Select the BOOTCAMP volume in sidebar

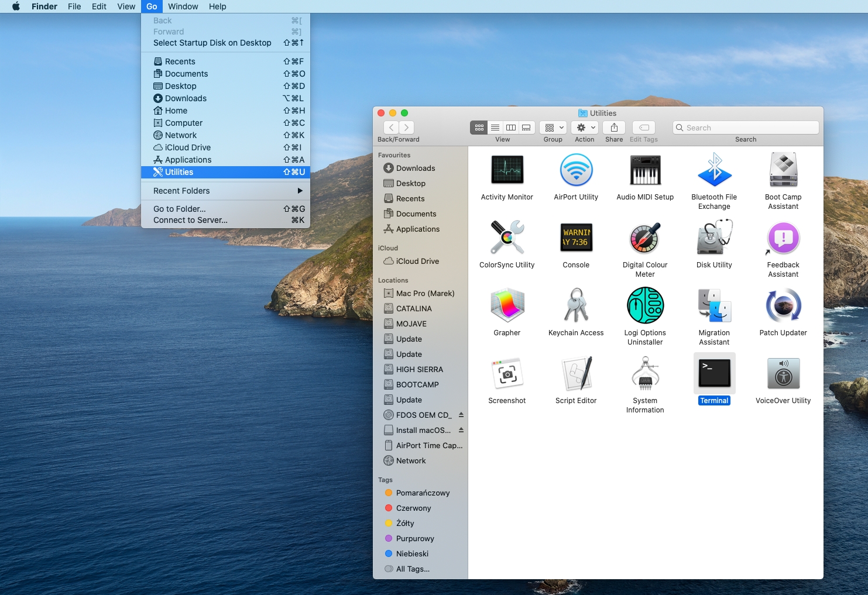click(x=417, y=384)
